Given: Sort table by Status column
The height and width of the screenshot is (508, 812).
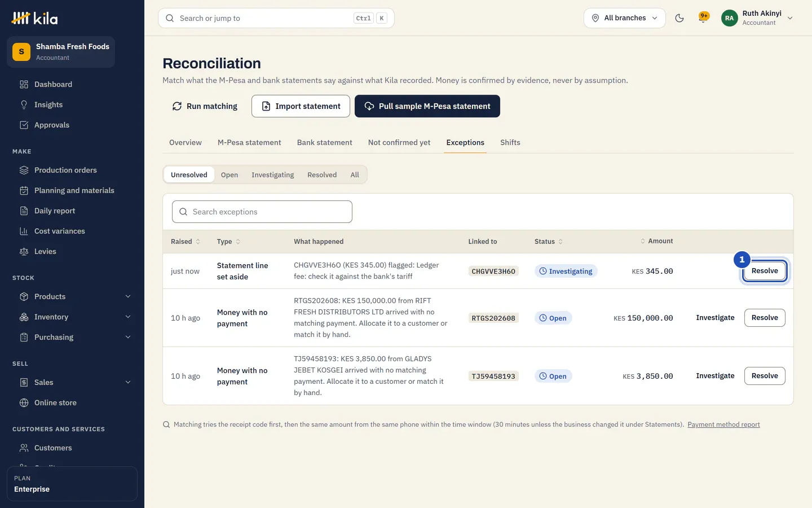Looking at the screenshot, I should (x=549, y=242).
